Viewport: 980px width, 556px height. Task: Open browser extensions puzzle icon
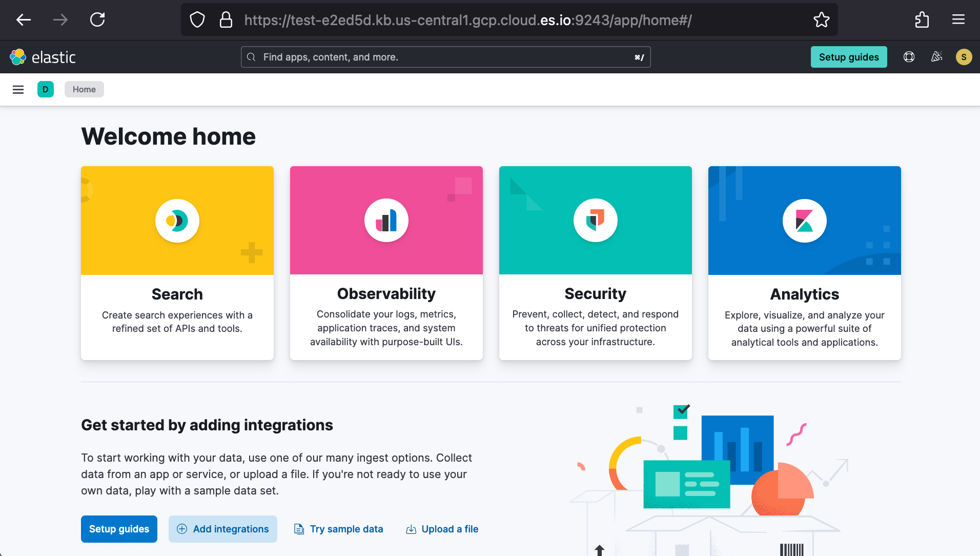(x=922, y=20)
